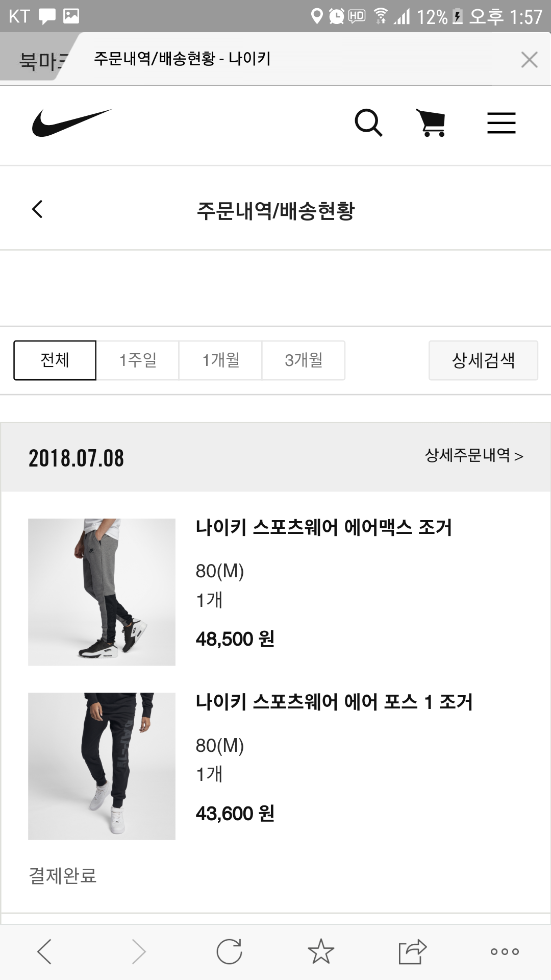551x980 pixels.
Task: Open the 상세주문내역 link
Action: click(x=474, y=455)
